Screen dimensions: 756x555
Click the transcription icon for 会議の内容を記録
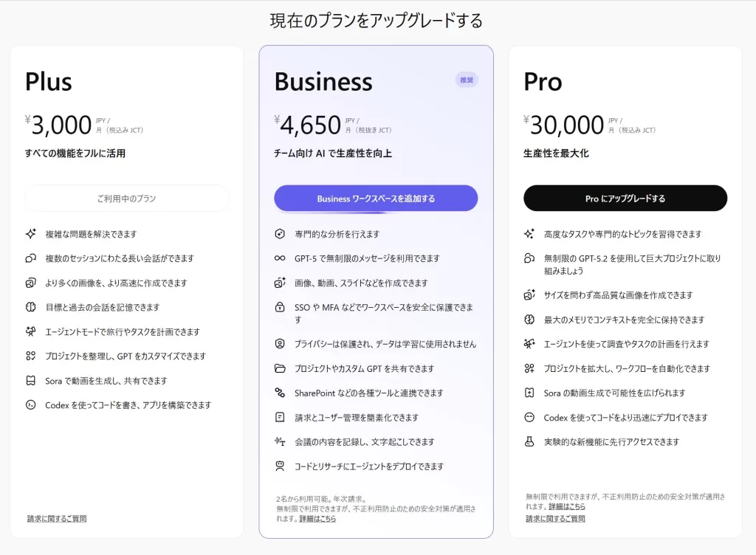point(281,442)
